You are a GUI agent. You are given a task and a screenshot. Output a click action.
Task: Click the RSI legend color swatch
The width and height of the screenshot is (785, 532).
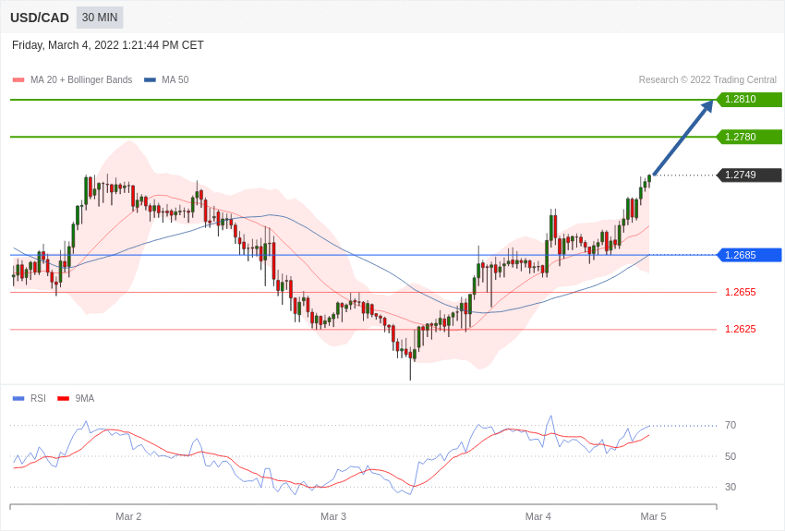pyautogui.click(x=18, y=399)
